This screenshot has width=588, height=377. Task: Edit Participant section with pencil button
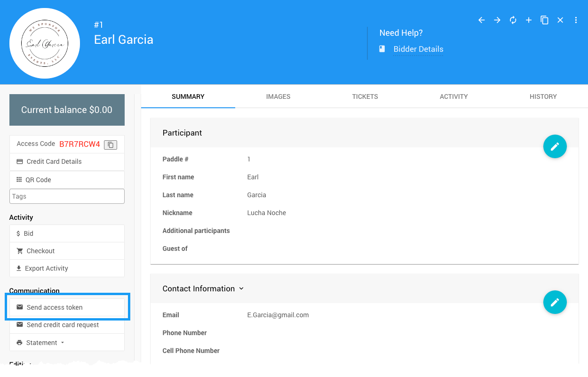point(555,146)
